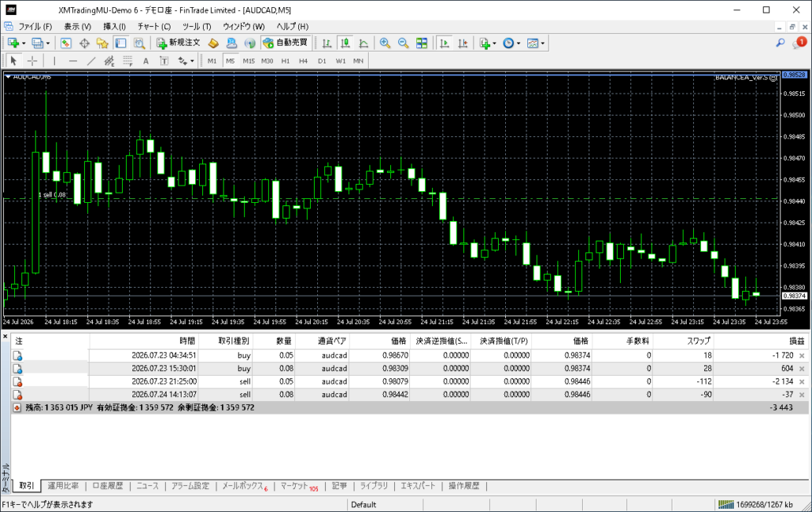Switch to the 口座履歴 tab
Image resolution: width=812 pixels, height=512 pixels.
click(108, 486)
